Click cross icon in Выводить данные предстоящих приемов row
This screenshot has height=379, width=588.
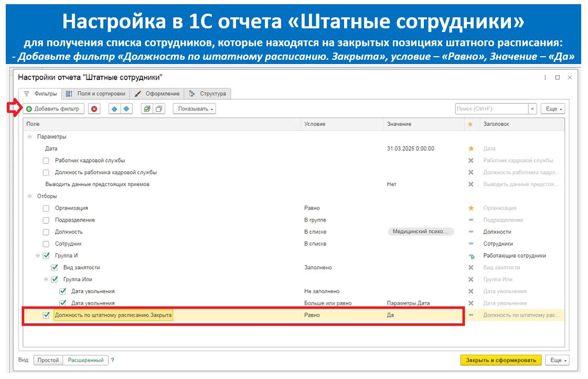point(471,184)
